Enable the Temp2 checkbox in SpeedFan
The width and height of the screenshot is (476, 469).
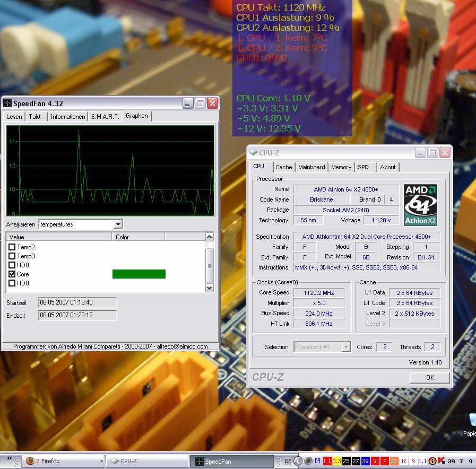coord(12,247)
